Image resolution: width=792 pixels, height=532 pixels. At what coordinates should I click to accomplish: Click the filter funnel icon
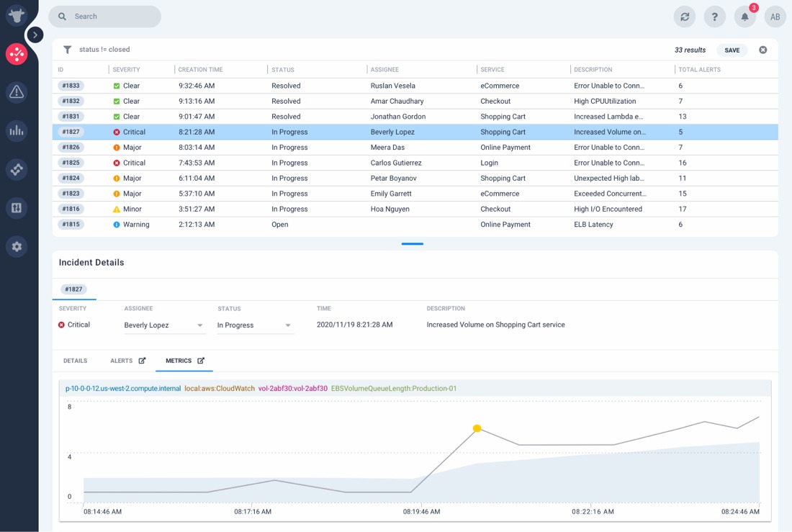(67, 50)
